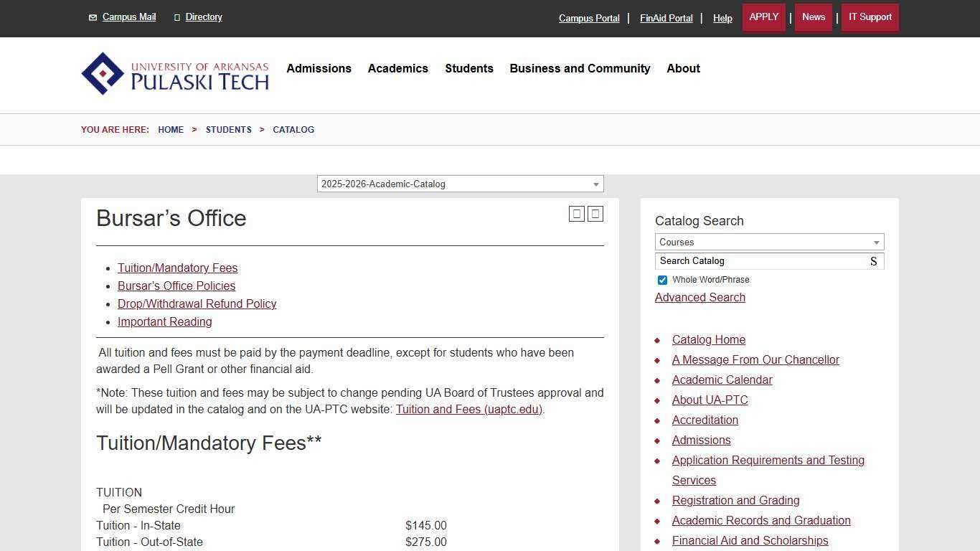Open the Advanced Search link
Viewport: 980px width, 551px height.
pyautogui.click(x=699, y=298)
